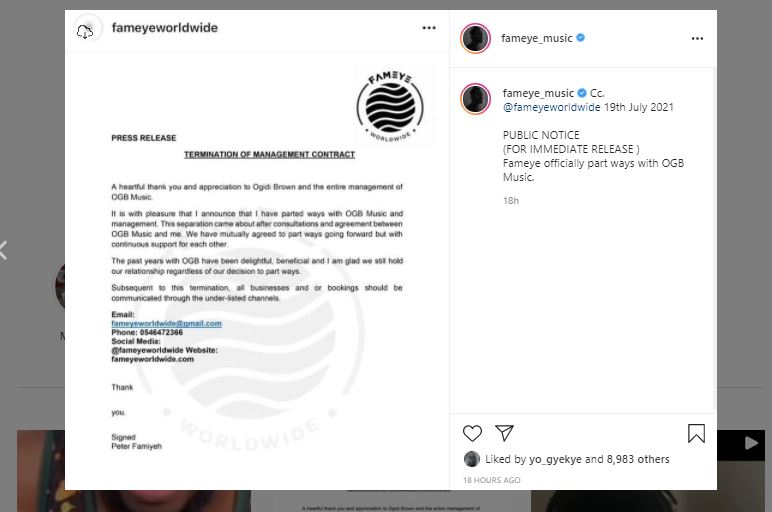This screenshot has width=772, height=512.
Task: Open the 18 HOURS AGO timestamp
Action: (491, 480)
